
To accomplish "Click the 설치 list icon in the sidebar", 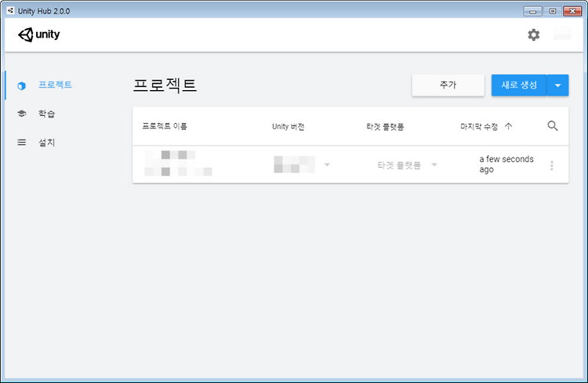I will (x=22, y=143).
